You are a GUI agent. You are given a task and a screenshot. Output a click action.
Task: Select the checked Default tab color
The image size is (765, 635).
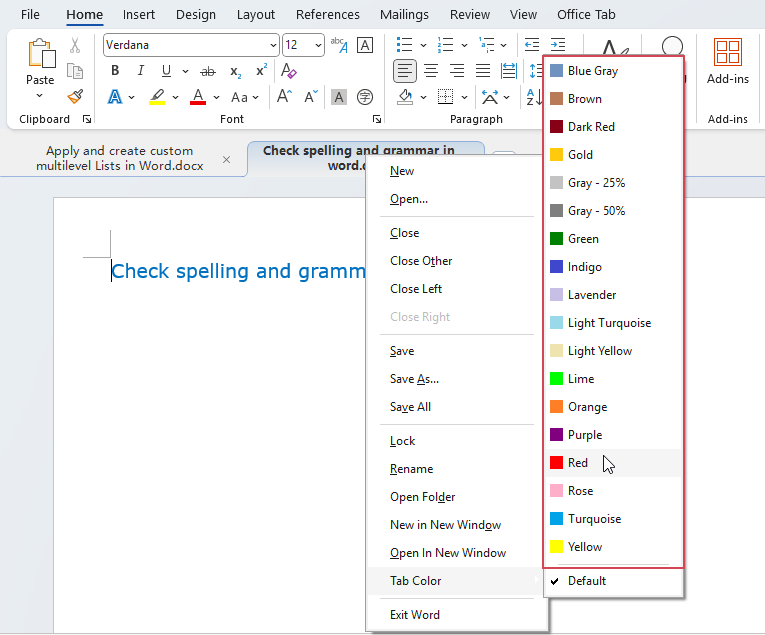click(586, 581)
